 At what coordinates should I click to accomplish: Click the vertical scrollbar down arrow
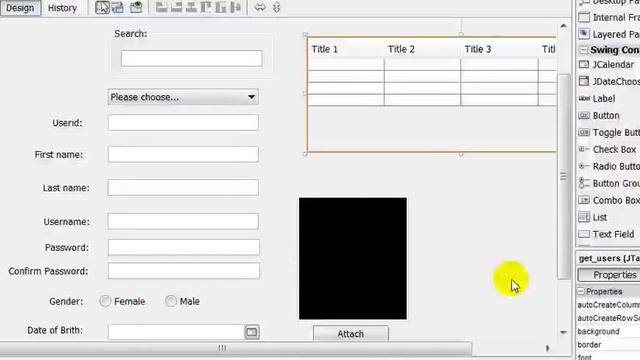pyautogui.click(x=563, y=333)
